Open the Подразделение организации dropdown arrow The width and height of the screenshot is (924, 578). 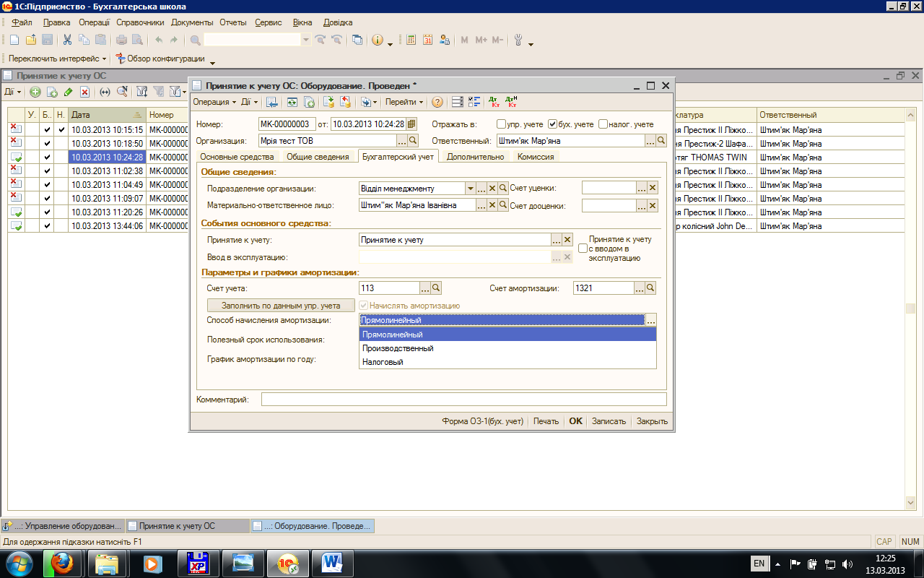[470, 188]
